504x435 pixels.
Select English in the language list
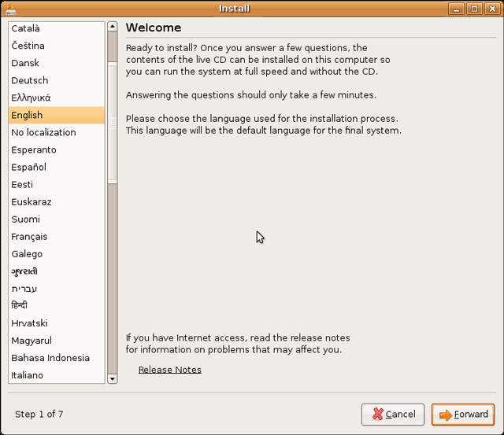coord(27,115)
